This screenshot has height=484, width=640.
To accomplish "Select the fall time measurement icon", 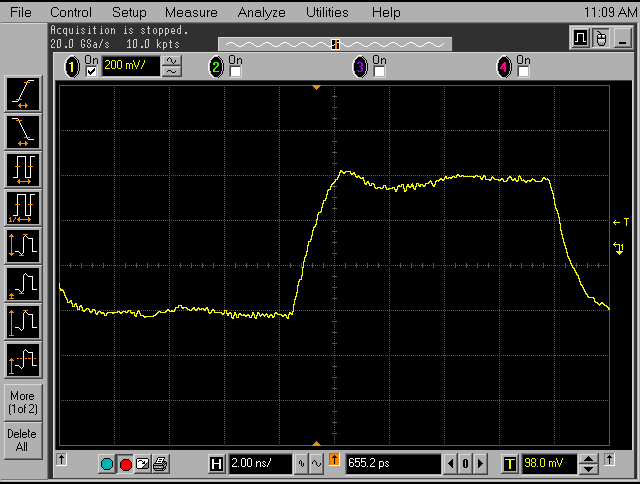I will (22, 131).
